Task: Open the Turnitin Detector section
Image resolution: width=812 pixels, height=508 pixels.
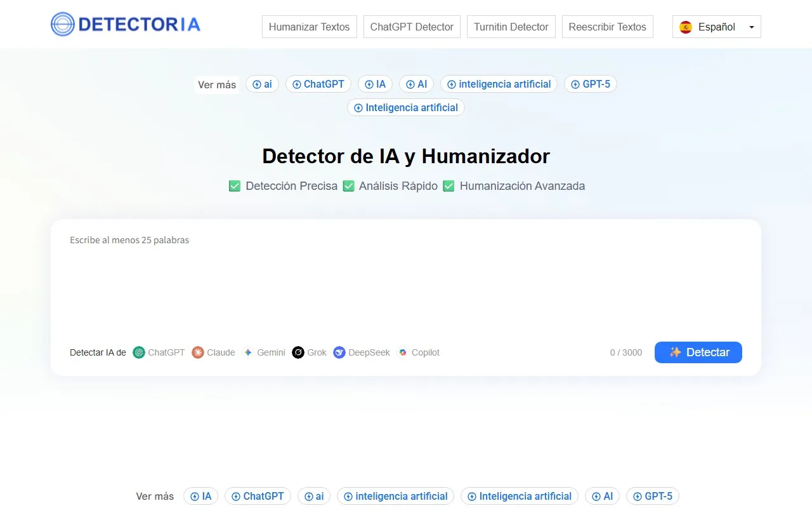Action: pos(511,27)
